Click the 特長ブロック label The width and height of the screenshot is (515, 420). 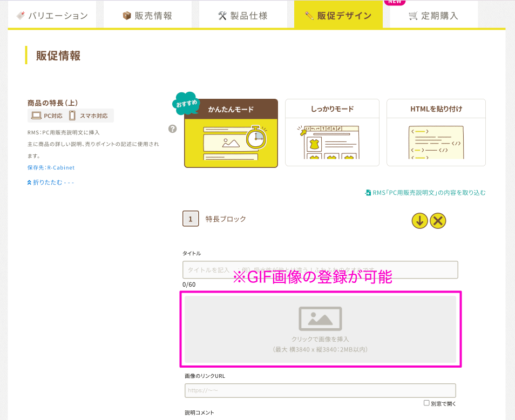coord(226,219)
